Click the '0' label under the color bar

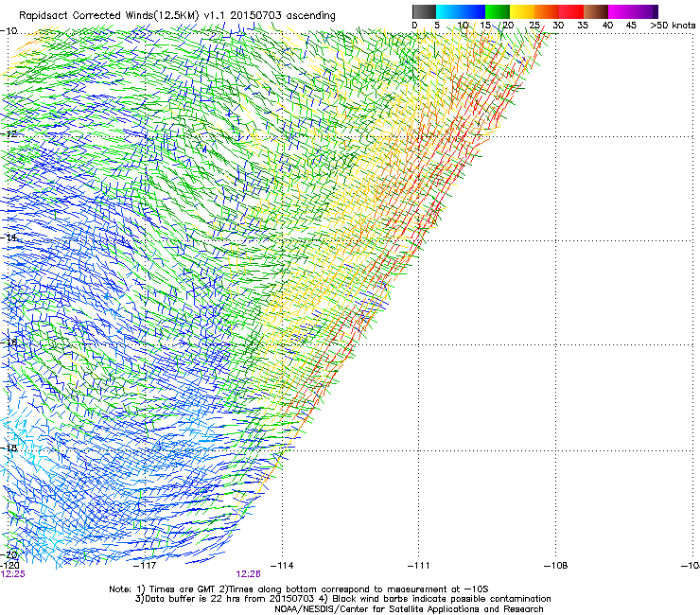tap(414, 26)
